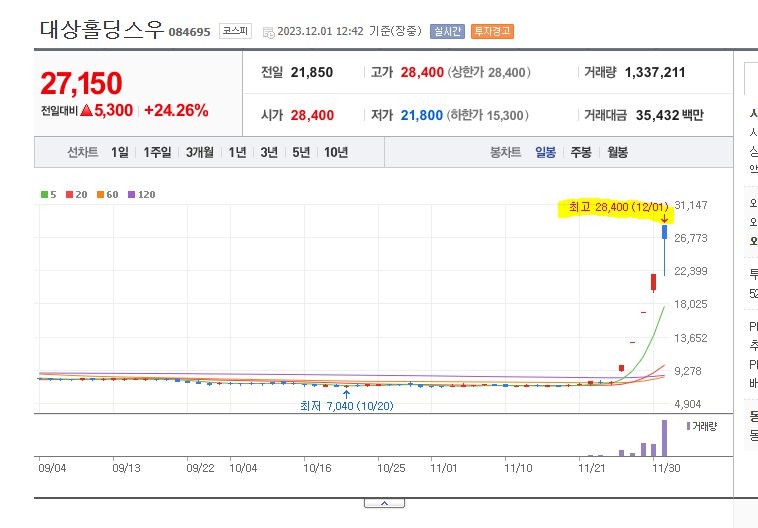The width and height of the screenshot is (758, 528).
Task: Select the 1주일 line chart period
Action: 157,152
